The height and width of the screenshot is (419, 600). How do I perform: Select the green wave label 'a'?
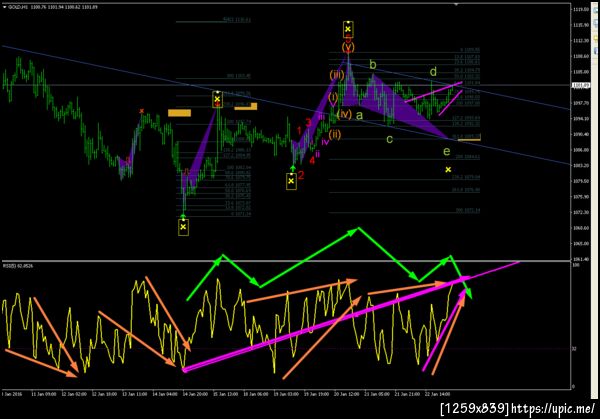(359, 115)
